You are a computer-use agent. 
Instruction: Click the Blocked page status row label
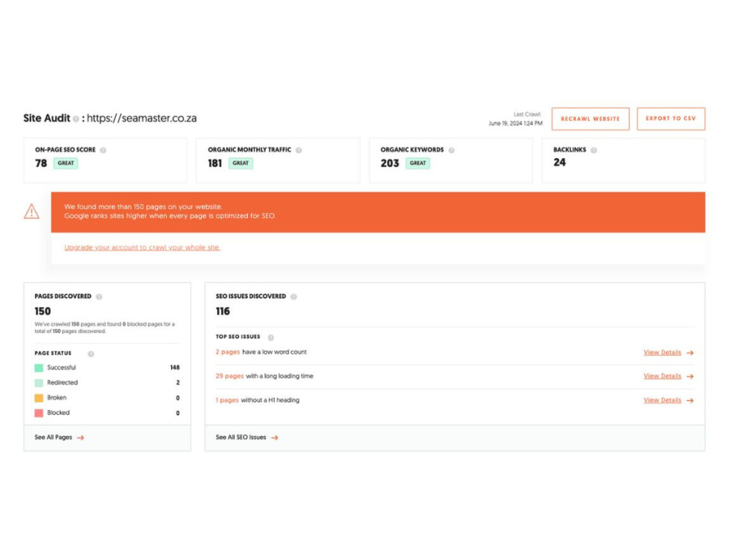(58, 413)
